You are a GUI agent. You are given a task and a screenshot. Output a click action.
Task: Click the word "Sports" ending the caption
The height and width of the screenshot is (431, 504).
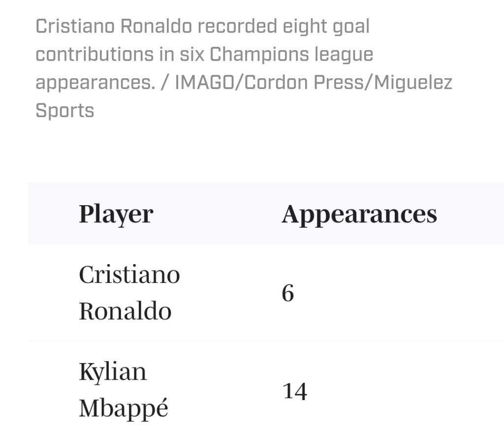click(x=64, y=110)
